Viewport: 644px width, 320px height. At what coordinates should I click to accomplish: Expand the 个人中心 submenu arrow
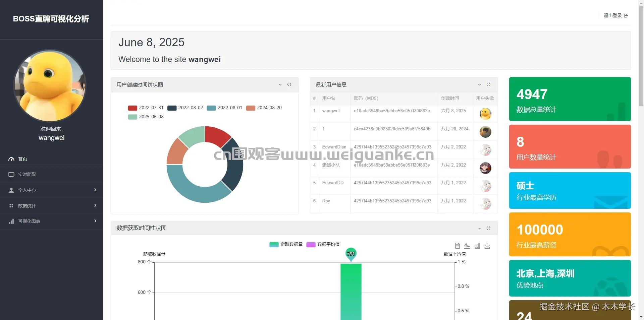[x=95, y=190]
